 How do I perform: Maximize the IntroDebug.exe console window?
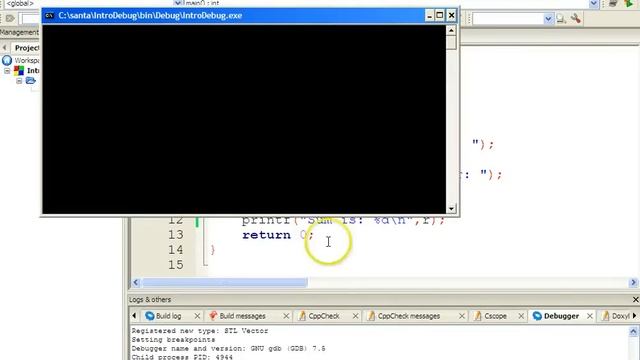pos(440,16)
